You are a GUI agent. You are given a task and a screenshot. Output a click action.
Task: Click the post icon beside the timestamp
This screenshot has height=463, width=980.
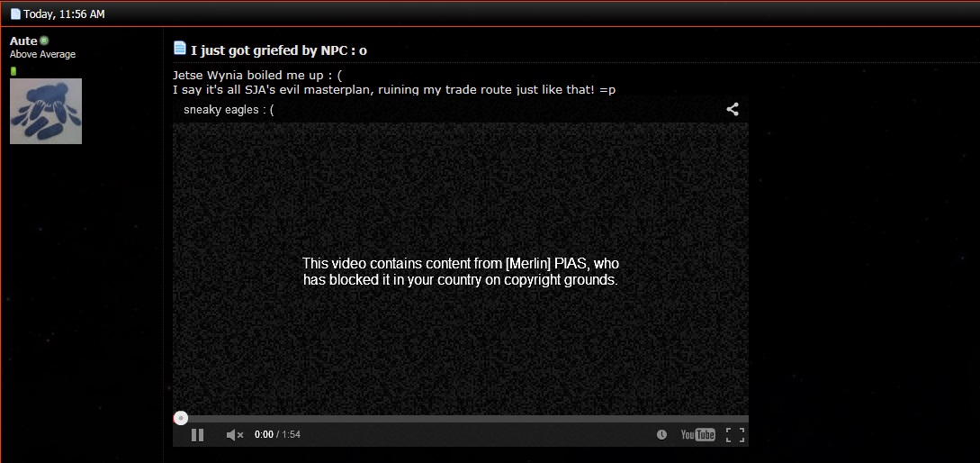15,14
